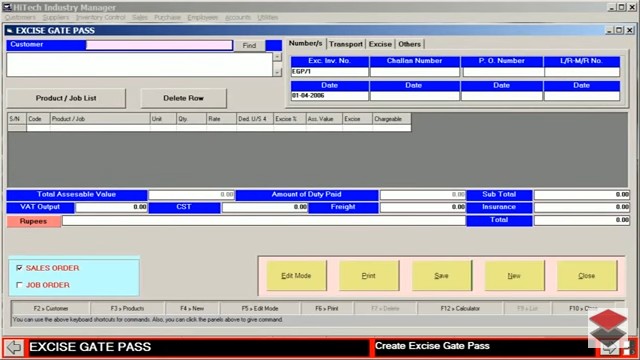Click the yellow Close button
This screenshot has width=640, height=360.
587,276
